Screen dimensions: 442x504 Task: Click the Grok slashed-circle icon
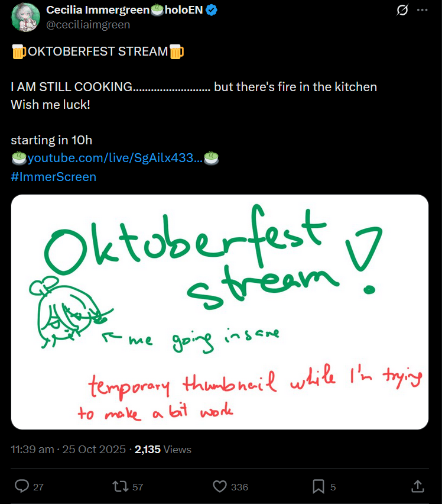[x=402, y=10]
